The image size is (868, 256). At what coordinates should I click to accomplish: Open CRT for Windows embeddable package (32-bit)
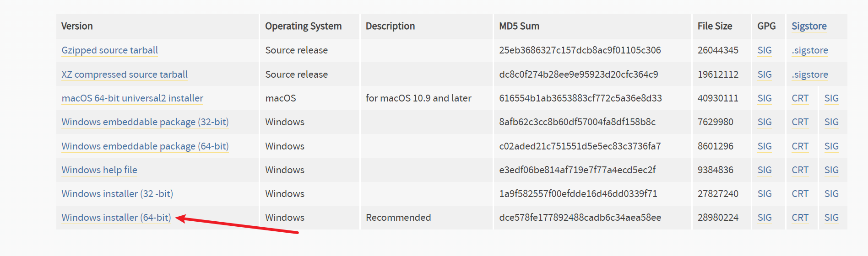(x=800, y=122)
